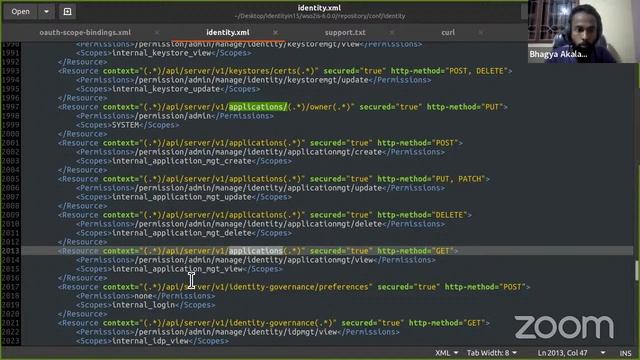
Task: Switch to the curl tab
Action: 448,32
